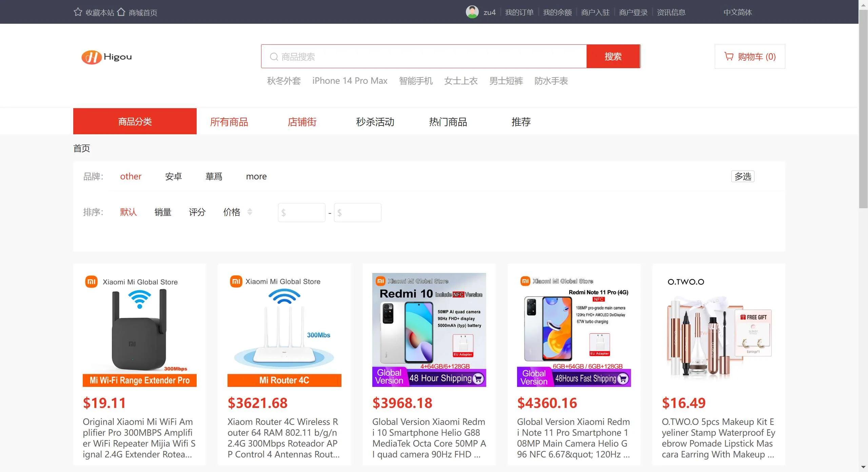
Task: Open the 中文简体 language dropdown
Action: (x=737, y=12)
